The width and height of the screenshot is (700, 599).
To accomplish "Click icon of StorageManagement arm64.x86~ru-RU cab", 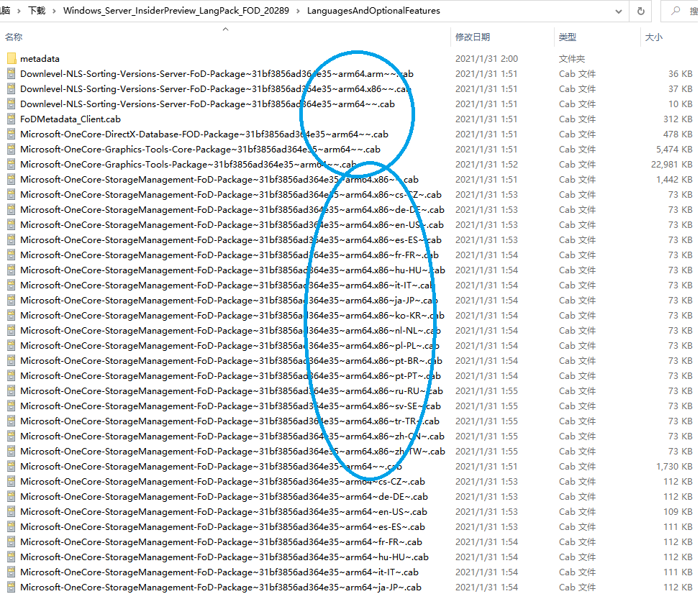I will coord(12,391).
